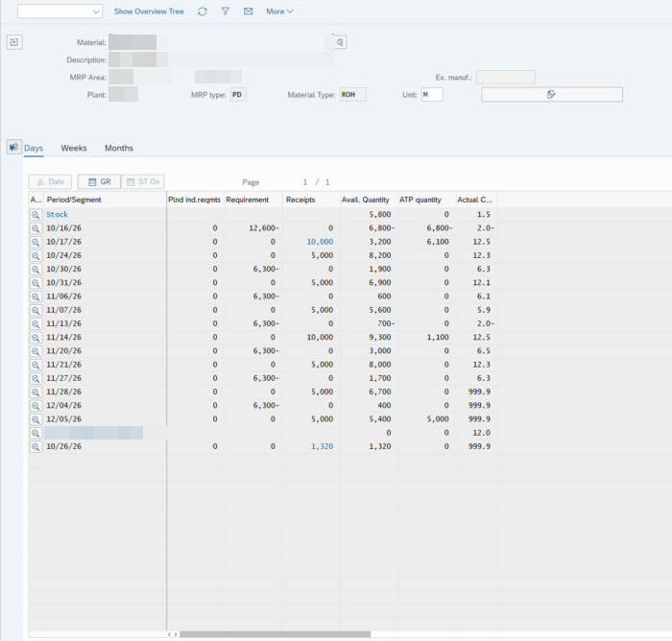Click the details magnifier for 11/07/26 row

click(36, 310)
